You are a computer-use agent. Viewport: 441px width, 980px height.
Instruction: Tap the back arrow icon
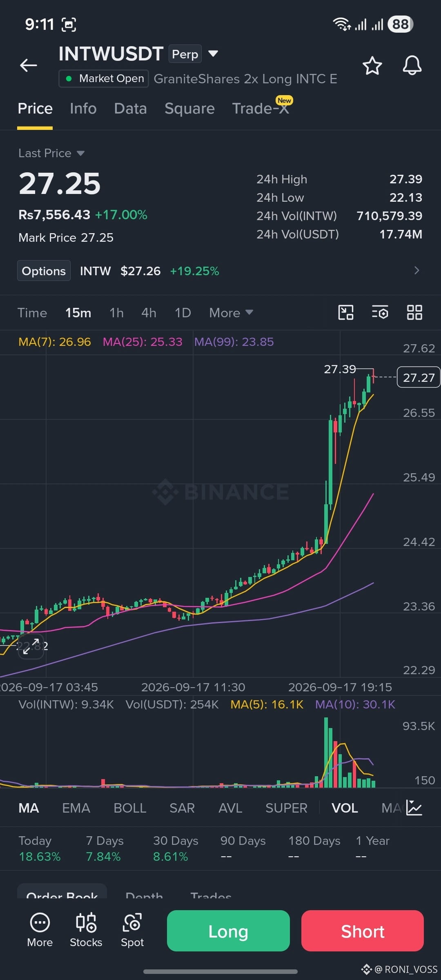tap(29, 65)
